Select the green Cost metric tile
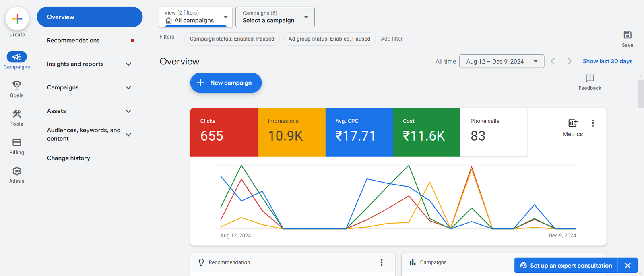Screen dimensions: 644x276 pos(427,132)
